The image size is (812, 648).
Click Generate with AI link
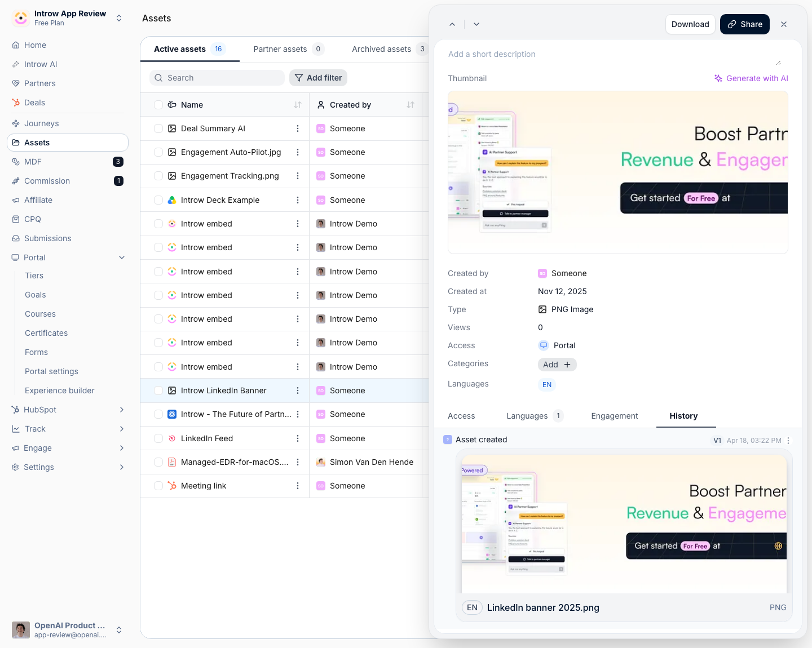(751, 78)
